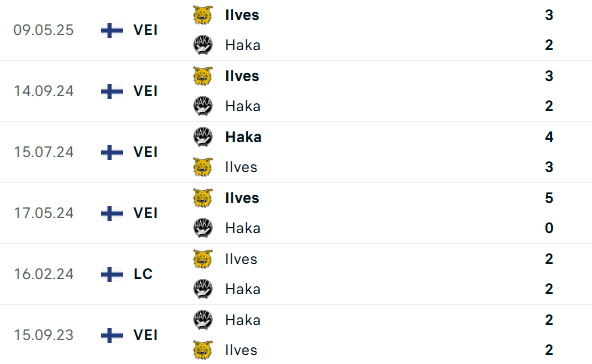Select the 15.09.23 match date

tap(44, 335)
